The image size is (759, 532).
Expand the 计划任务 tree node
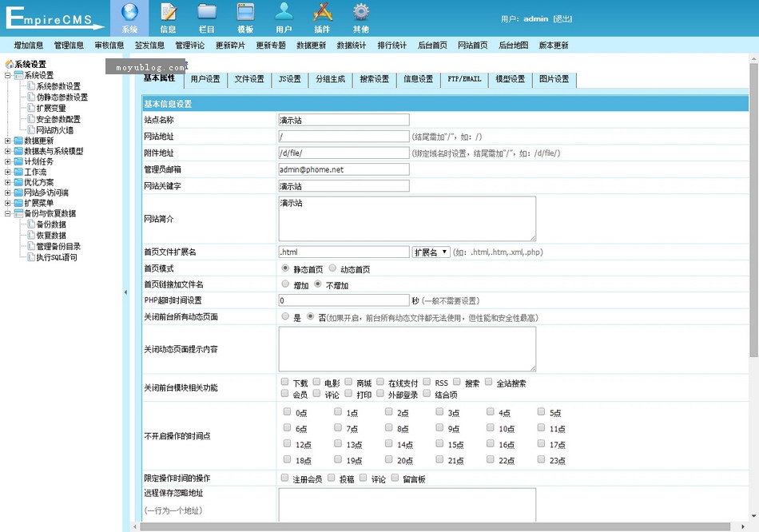point(8,161)
